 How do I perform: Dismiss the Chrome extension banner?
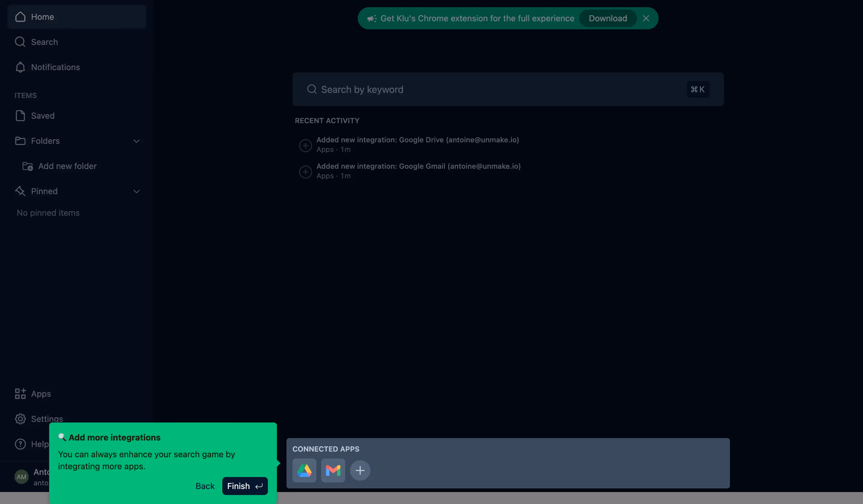click(x=646, y=19)
